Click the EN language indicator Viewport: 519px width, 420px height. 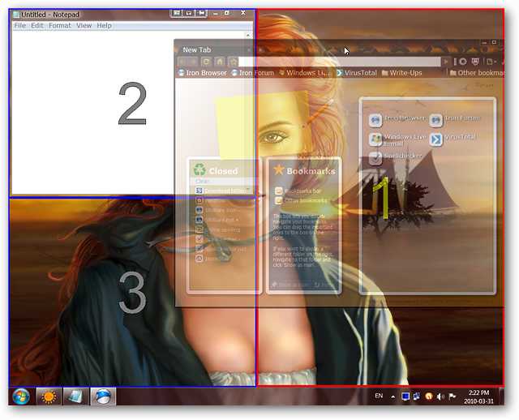click(379, 396)
